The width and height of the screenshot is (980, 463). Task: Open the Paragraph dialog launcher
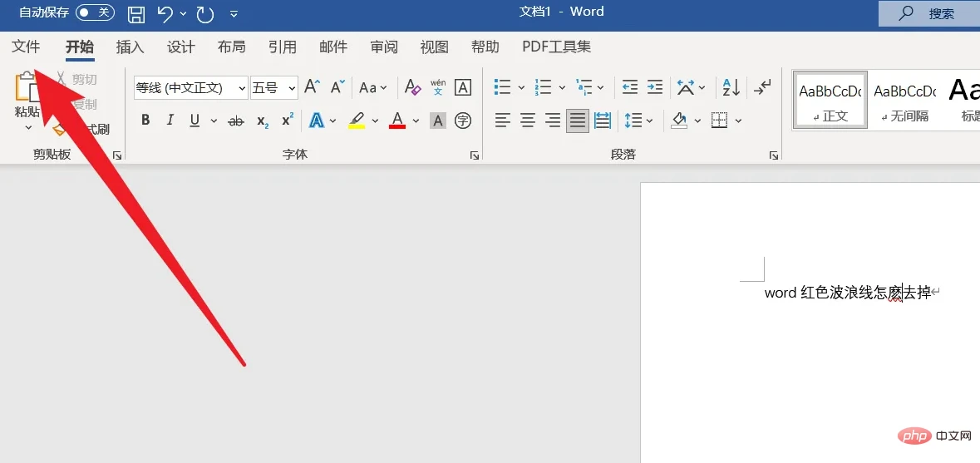tap(774, 155)
